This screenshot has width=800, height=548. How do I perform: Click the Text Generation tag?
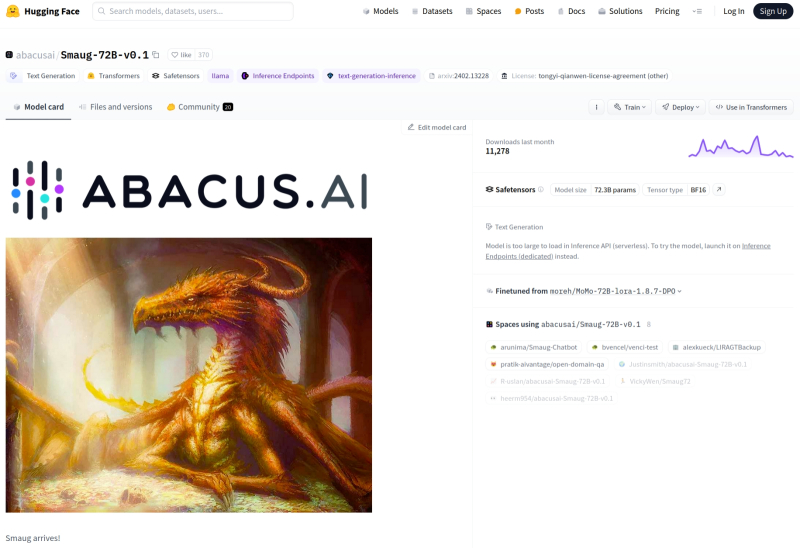click(x=42, y=76)
